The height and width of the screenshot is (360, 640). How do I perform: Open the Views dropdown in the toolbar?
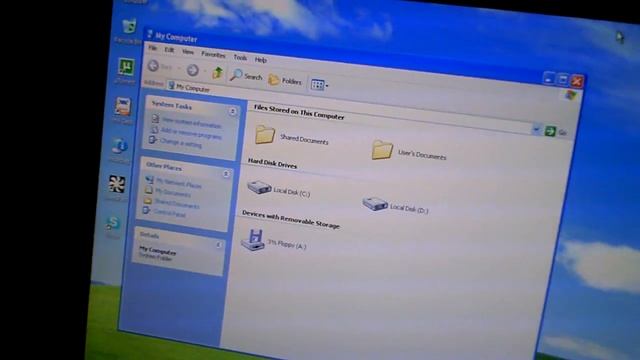tap(320, 84)
